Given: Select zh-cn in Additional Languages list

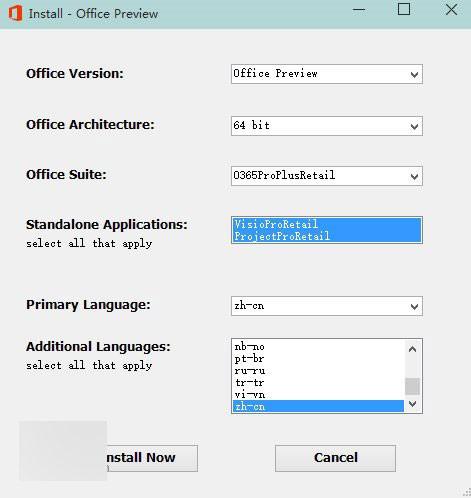Looking at the screenshot, I should (x=318, y=406).
